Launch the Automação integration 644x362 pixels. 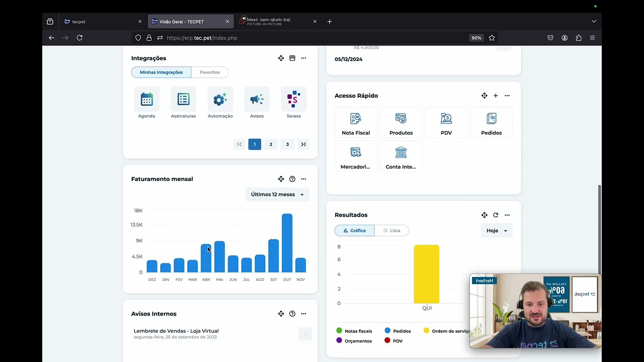(220, 100)
